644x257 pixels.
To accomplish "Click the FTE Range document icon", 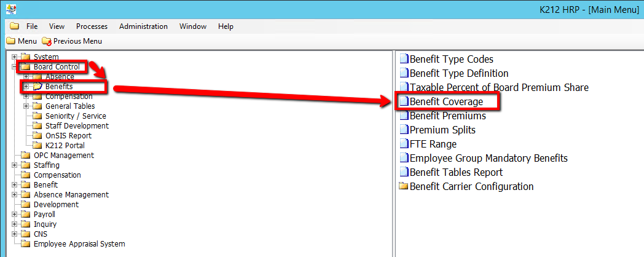I will click(404, 144).
